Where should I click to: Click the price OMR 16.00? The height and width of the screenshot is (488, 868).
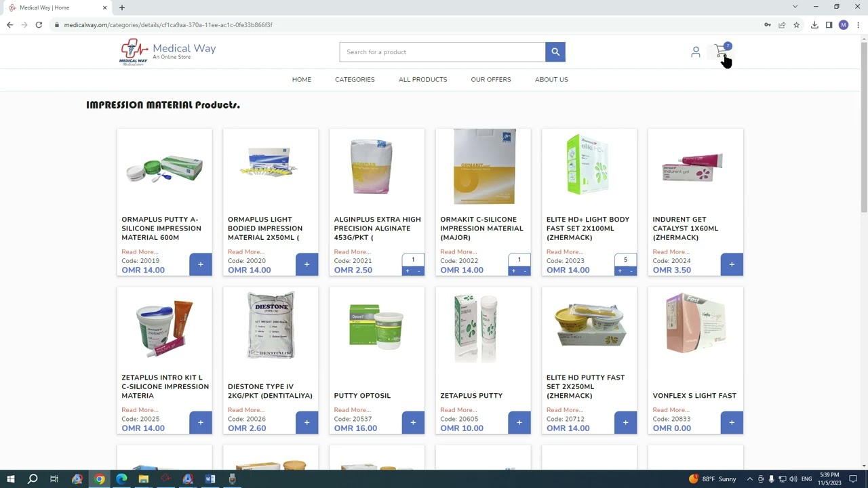tap(355, 428)
